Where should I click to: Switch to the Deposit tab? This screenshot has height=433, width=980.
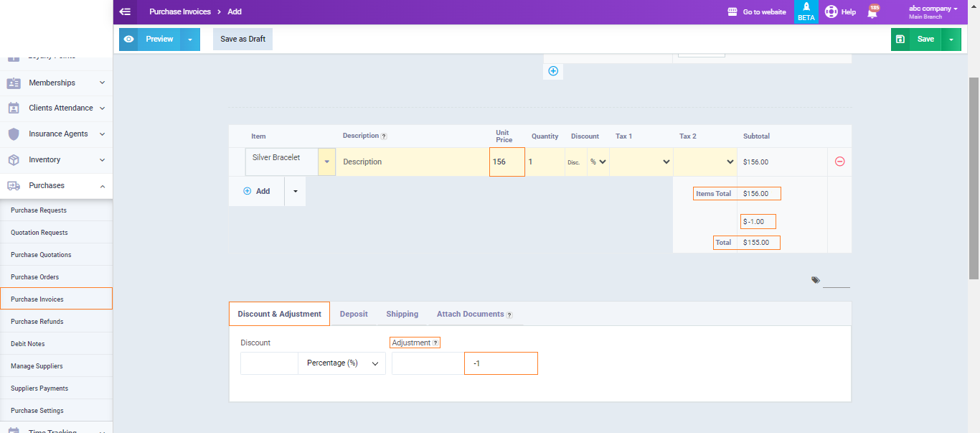click(354, 314)
